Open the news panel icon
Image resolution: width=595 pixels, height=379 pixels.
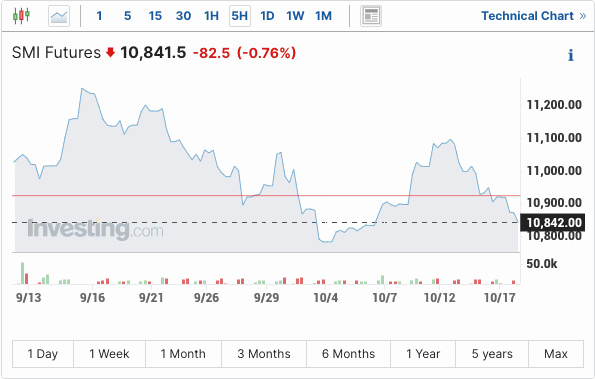(x=371, y=16)
